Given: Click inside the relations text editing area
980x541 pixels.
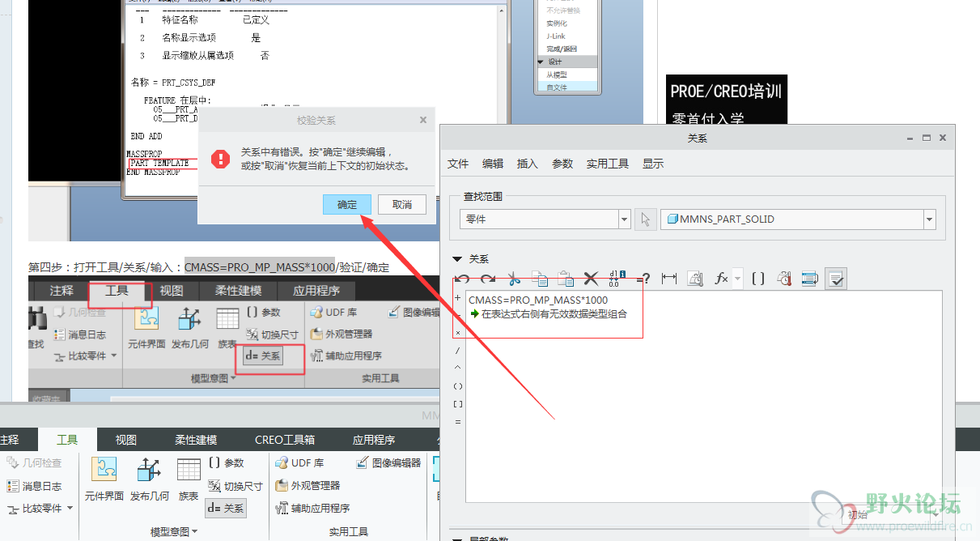Looking at the screenshot, I should point(704,397).
